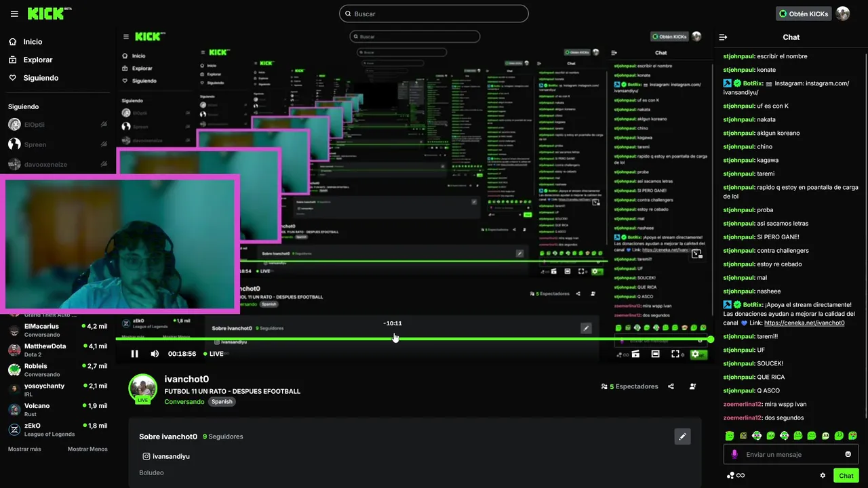Screen dimensions: 868x488
Task: Go to Inicio in the sidebar
Action: [25, 41]
